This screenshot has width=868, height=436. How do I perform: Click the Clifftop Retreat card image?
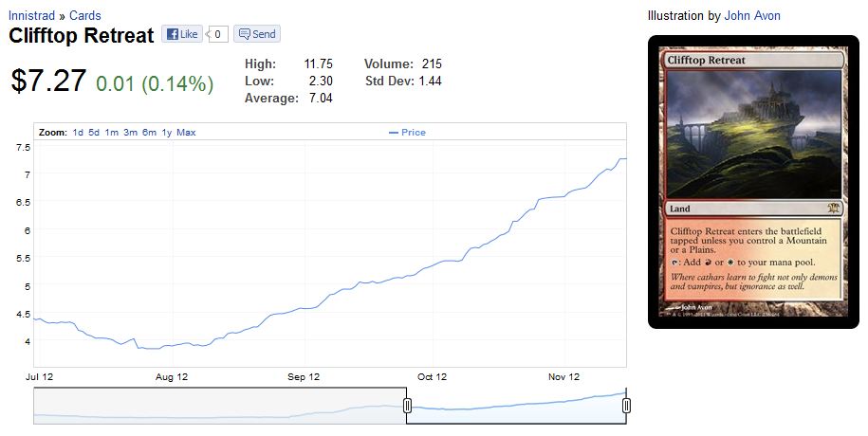pos(753,182)
